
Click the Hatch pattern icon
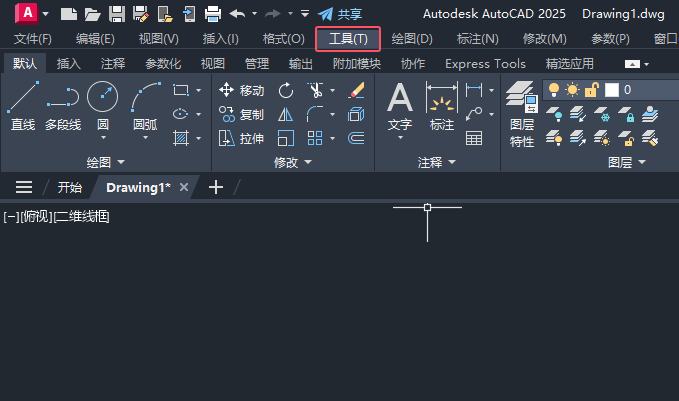(x=181, y=139)
